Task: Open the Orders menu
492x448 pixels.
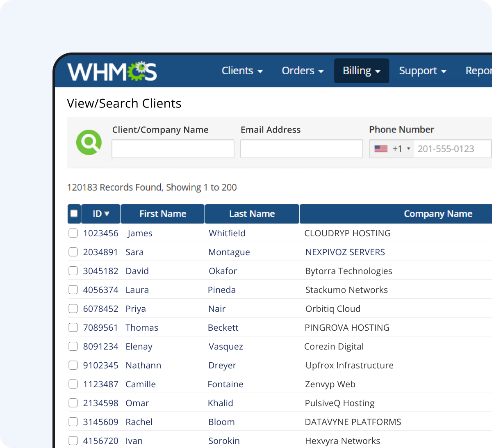Action: [x=303, y=71]
